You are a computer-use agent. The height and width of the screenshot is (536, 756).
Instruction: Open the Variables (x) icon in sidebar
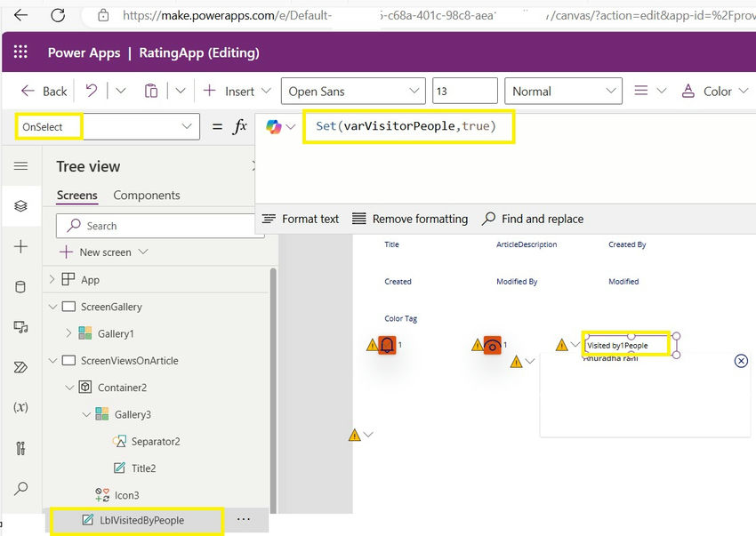20,407
